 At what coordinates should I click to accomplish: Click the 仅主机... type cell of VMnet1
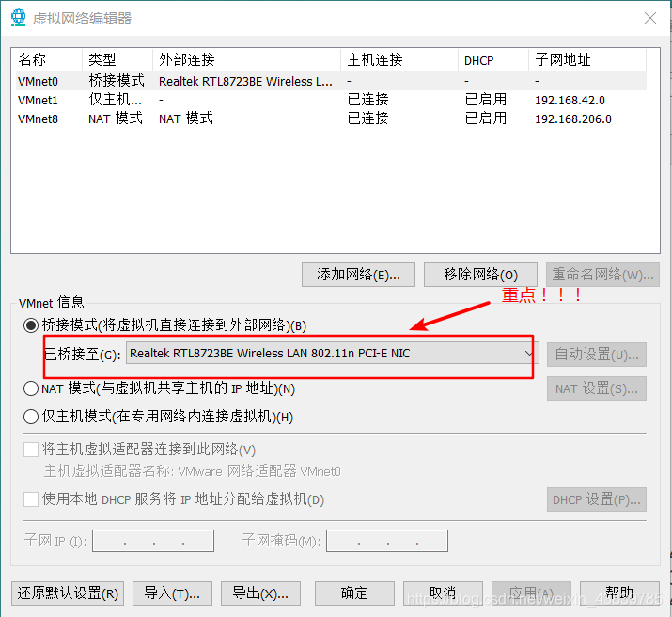pos(115,100)
